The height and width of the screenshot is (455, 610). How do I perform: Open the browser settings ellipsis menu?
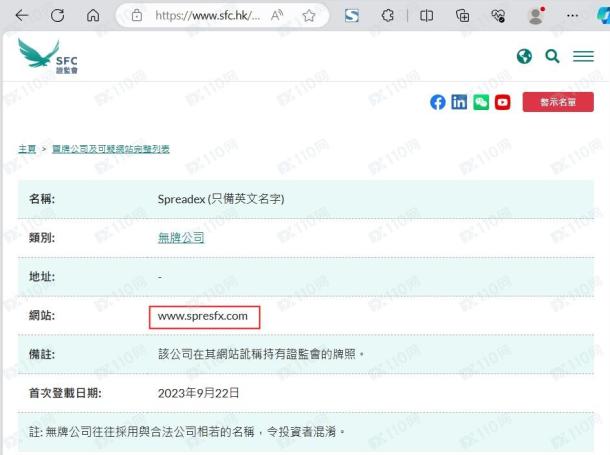coord(572,16)
